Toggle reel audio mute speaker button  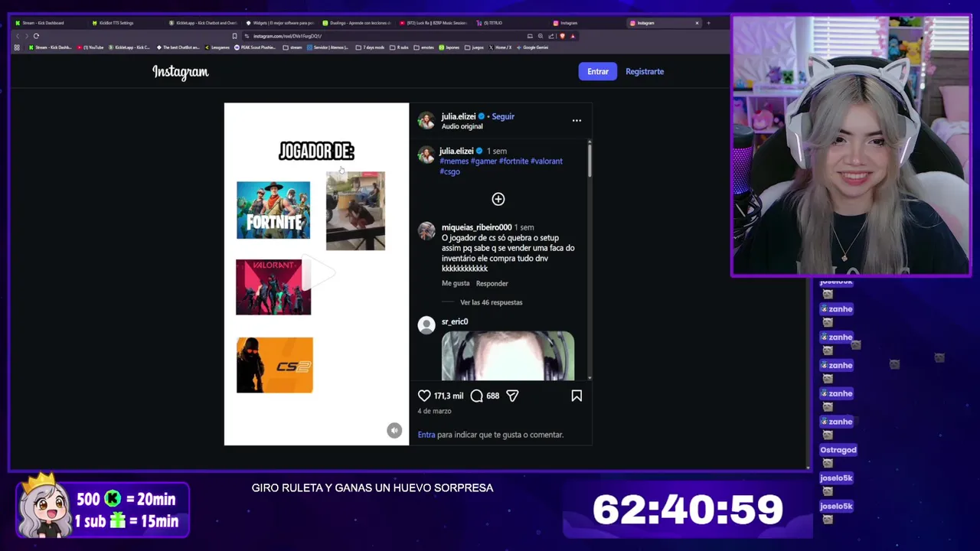(394, 431)
